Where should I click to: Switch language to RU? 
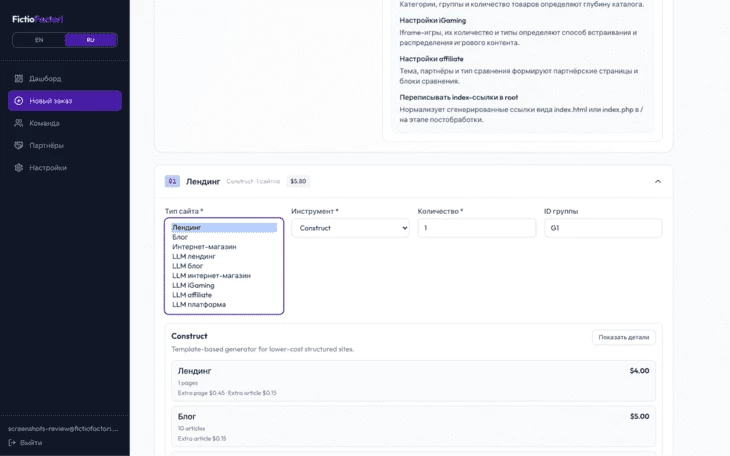[90, 40]
